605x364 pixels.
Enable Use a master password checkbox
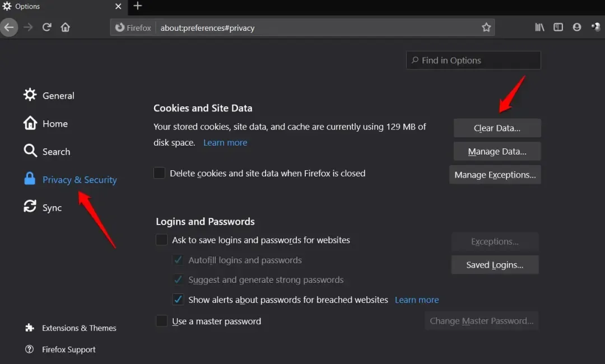coord(162,321)
